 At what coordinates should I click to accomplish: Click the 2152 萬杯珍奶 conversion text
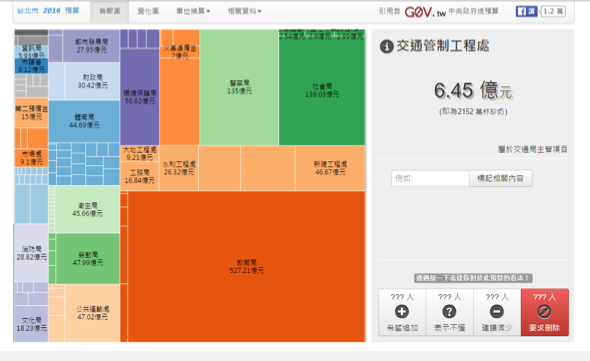click(473, 111)
